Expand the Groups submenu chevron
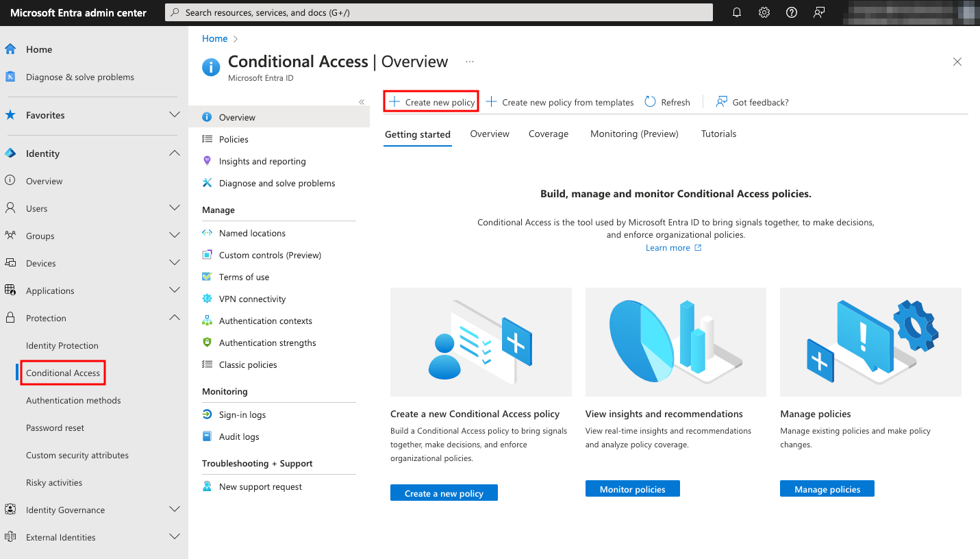The height and width of the screenshot is (559, 980). [x=175, y=236]
